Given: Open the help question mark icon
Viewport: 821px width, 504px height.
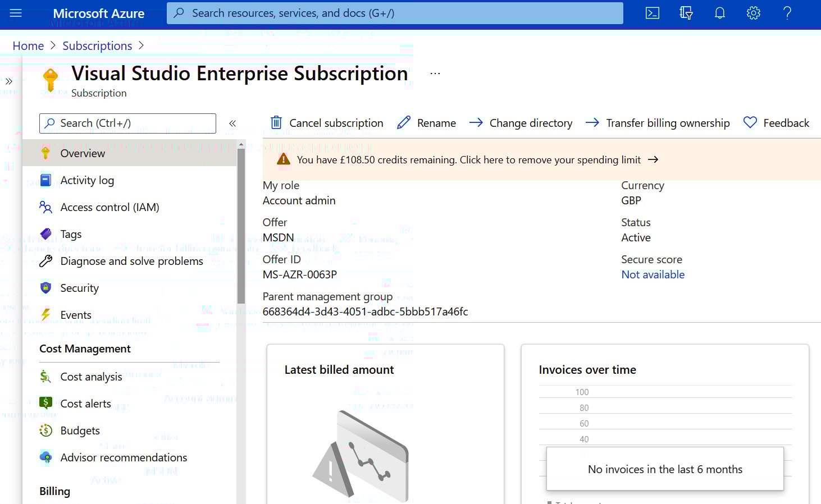Looking at the screenshot, I should [x=787, y=13].
